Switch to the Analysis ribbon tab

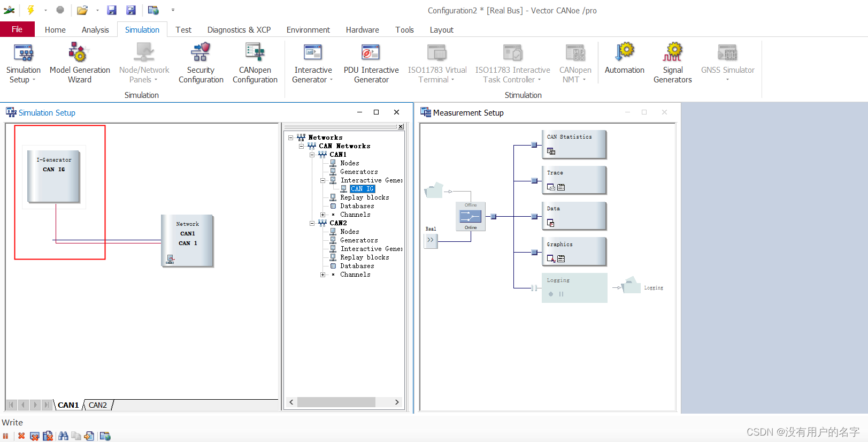tap(95, 30)
